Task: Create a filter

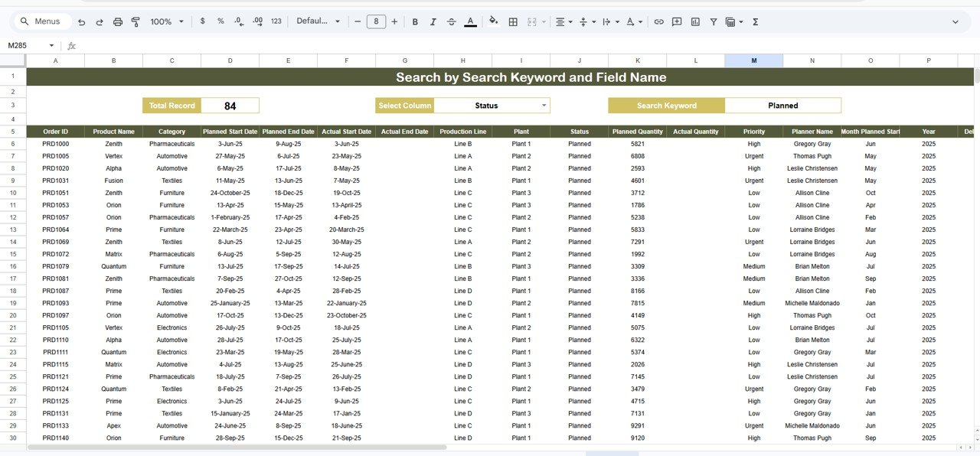Action: [713, 21]
